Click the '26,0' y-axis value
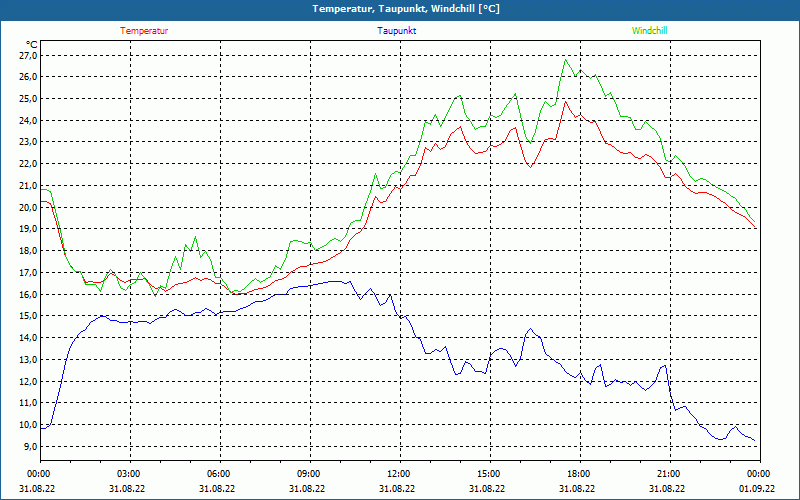The height and width of the screenshot is (500, 800). click(28, 77)
